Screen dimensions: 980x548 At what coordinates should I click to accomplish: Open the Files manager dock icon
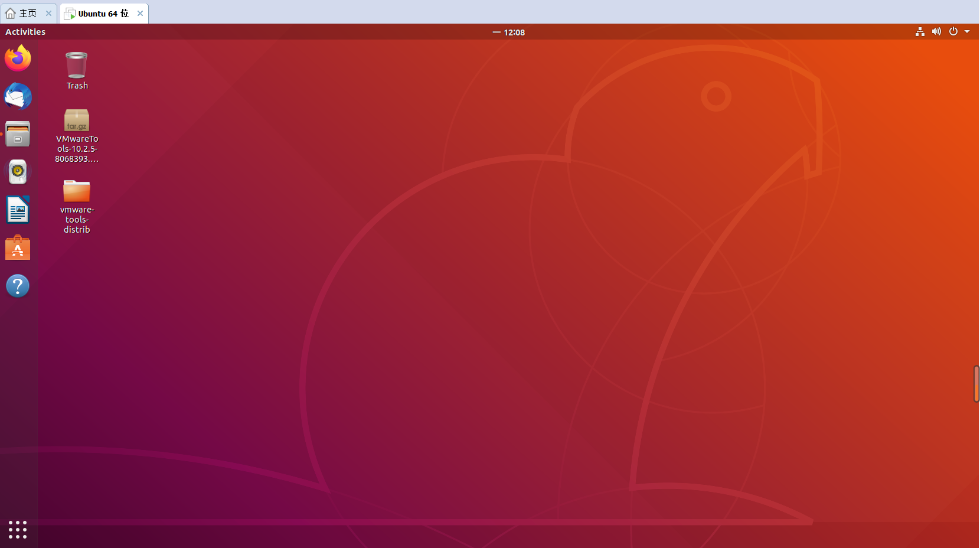tap(18, 134)
